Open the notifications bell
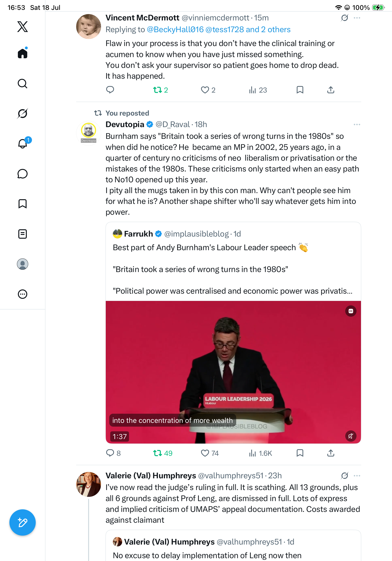 tap(23, 144)
